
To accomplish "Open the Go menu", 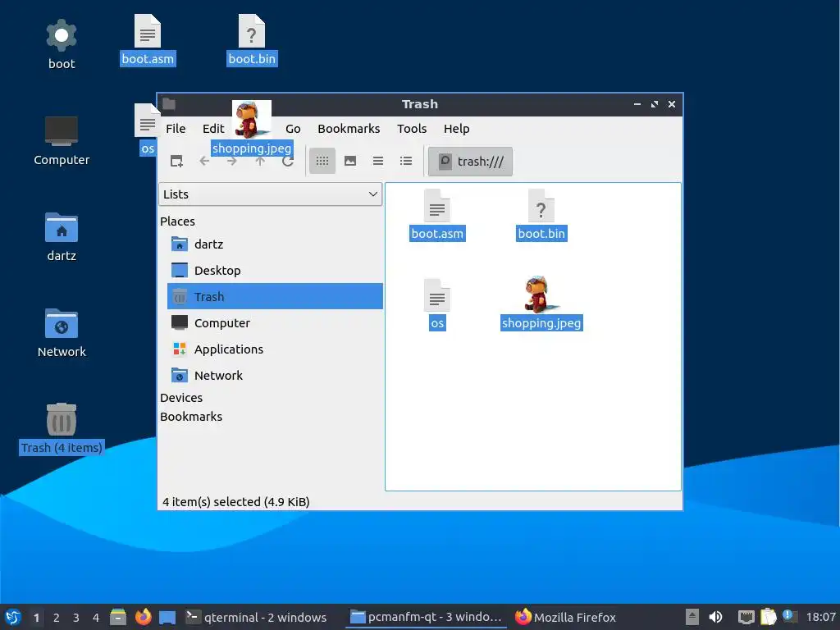I will point(293,129).
